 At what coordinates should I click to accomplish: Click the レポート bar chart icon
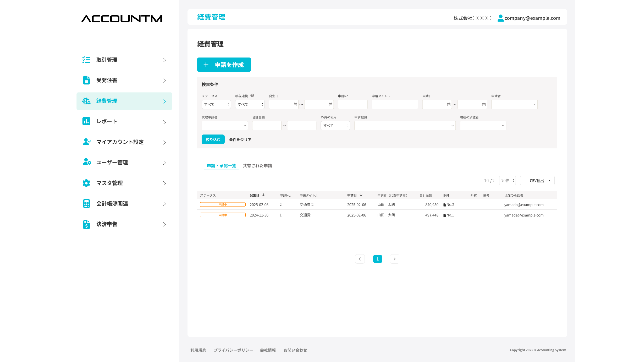(x=86, y=121)
